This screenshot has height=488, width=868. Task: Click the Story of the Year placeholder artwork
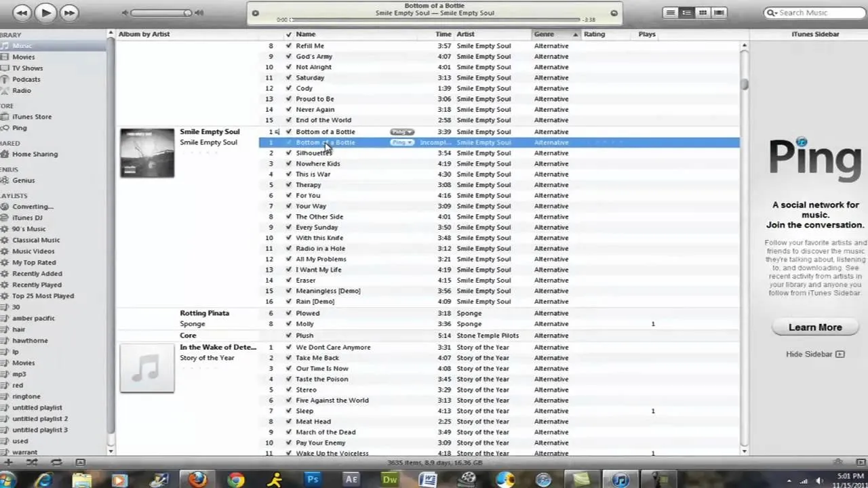(x=147, y=368)
